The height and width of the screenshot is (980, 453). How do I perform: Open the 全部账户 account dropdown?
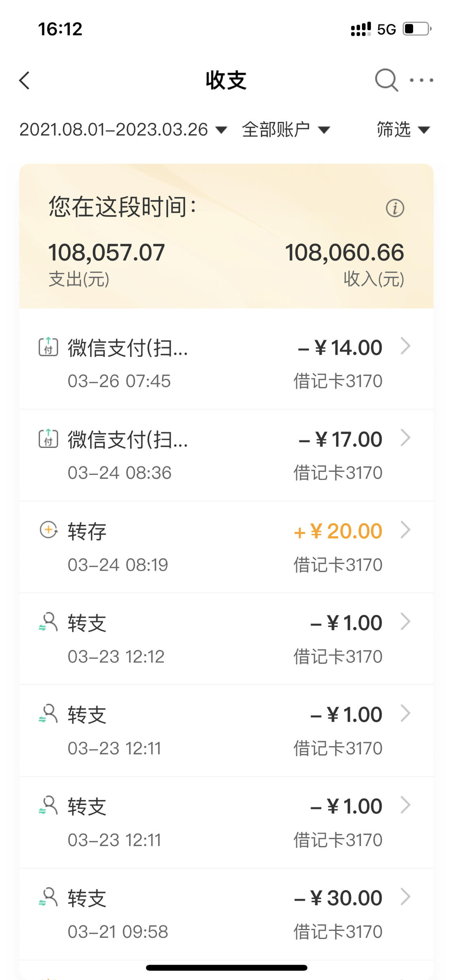(x=286, y=130)
